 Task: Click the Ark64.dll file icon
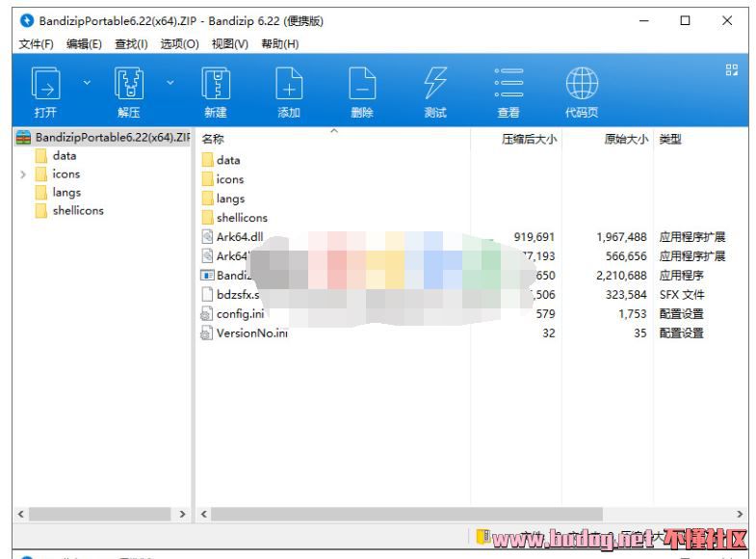[207, 237]
